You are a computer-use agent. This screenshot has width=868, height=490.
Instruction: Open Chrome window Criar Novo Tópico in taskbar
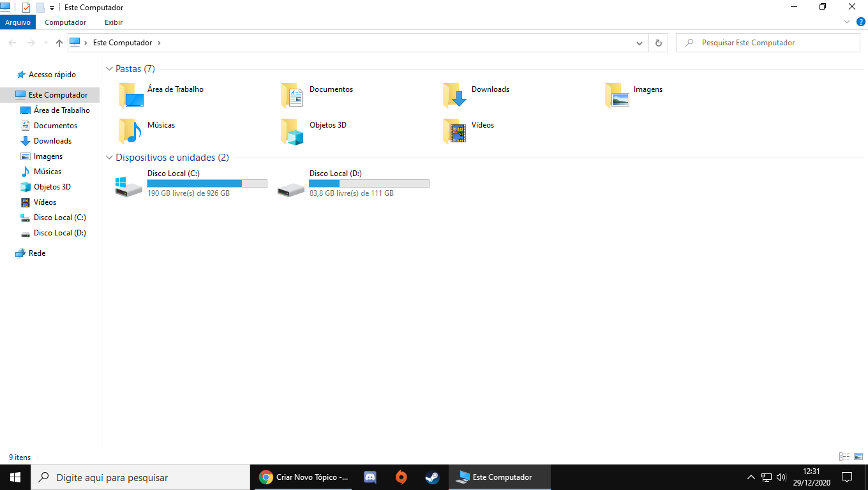pyautogui.click(x=303, y=477)
